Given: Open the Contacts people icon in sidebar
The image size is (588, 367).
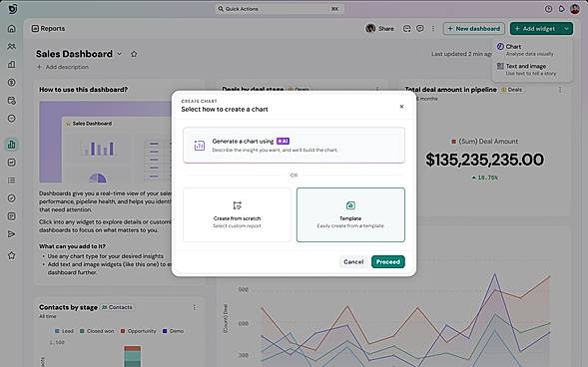Looking at the screenshot, I should click(12, 47).
